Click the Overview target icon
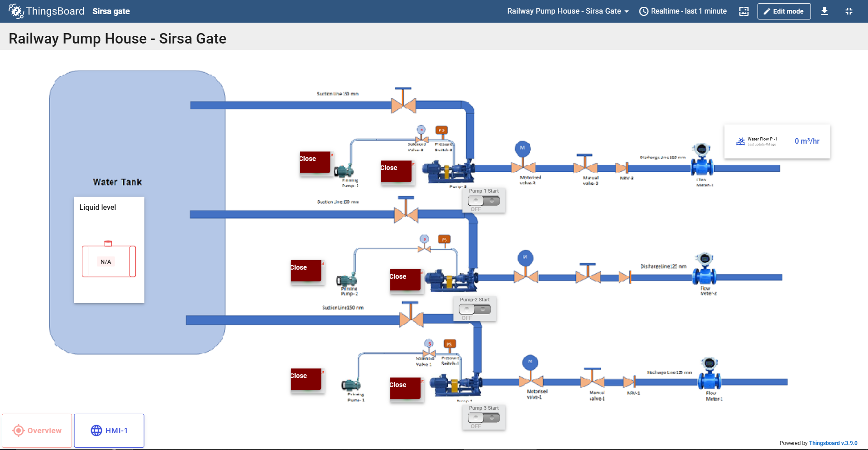 click(19, 431)
